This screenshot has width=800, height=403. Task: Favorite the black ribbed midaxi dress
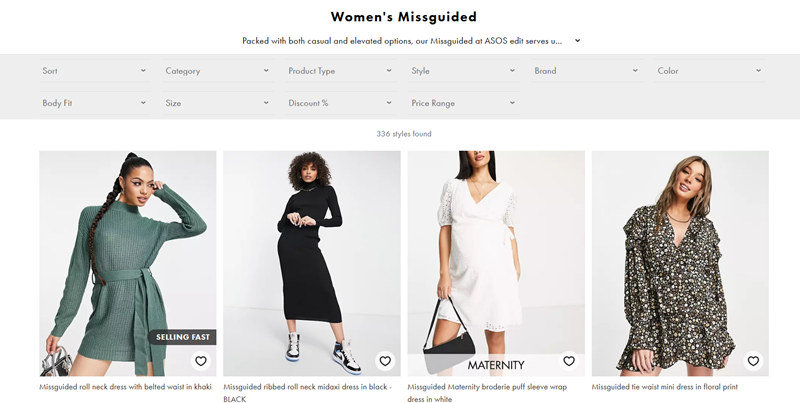[x=385, y=361]
